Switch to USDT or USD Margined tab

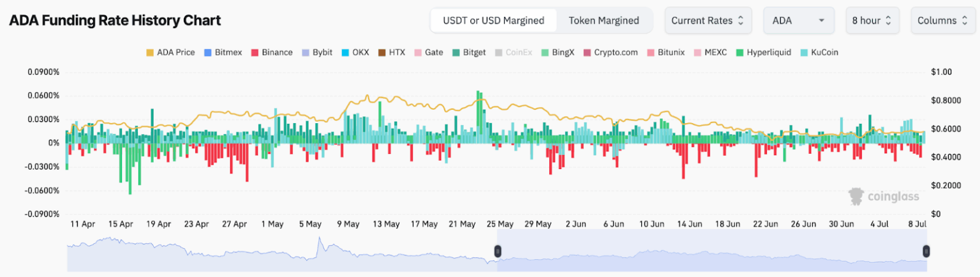coord(493,20)
